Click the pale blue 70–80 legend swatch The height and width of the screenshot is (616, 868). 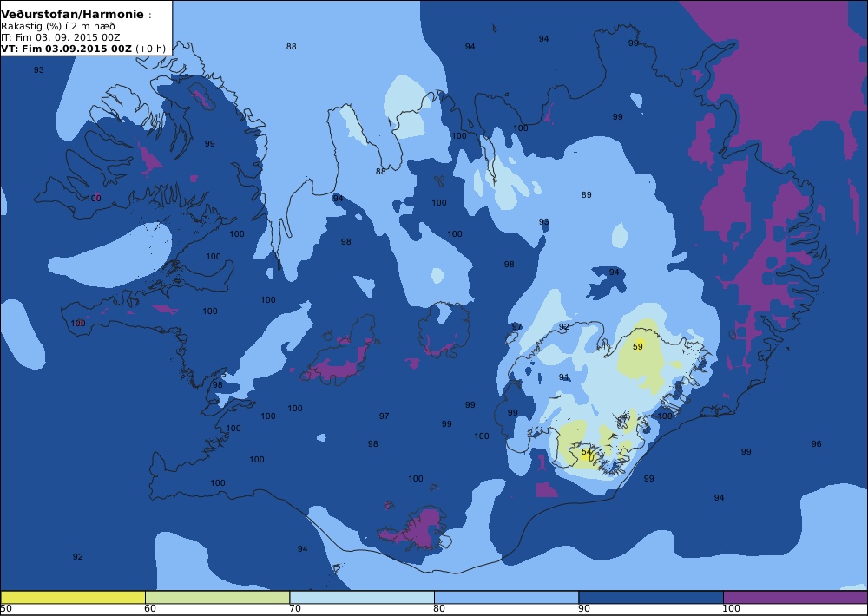tap(362, 597)
